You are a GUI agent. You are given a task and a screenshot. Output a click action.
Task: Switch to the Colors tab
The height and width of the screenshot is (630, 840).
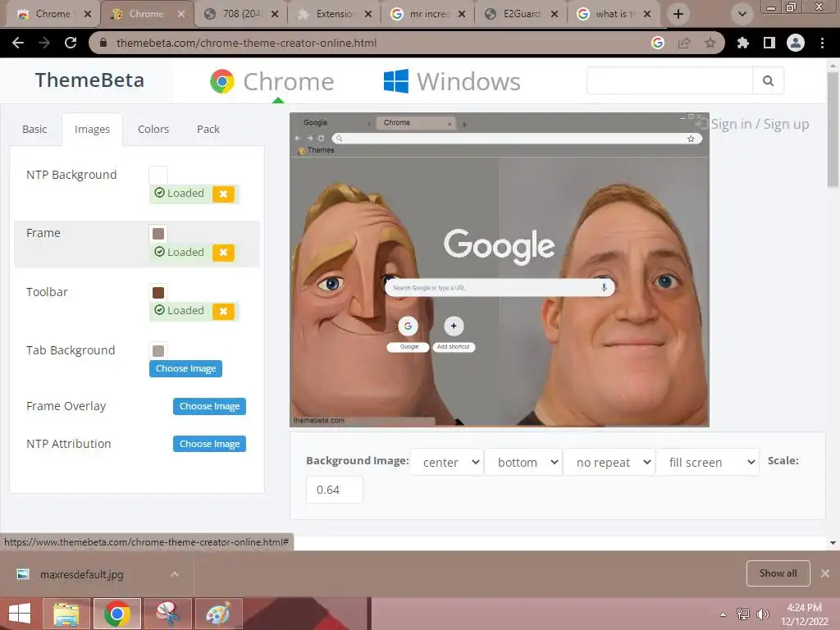click(x=153, y=129)
